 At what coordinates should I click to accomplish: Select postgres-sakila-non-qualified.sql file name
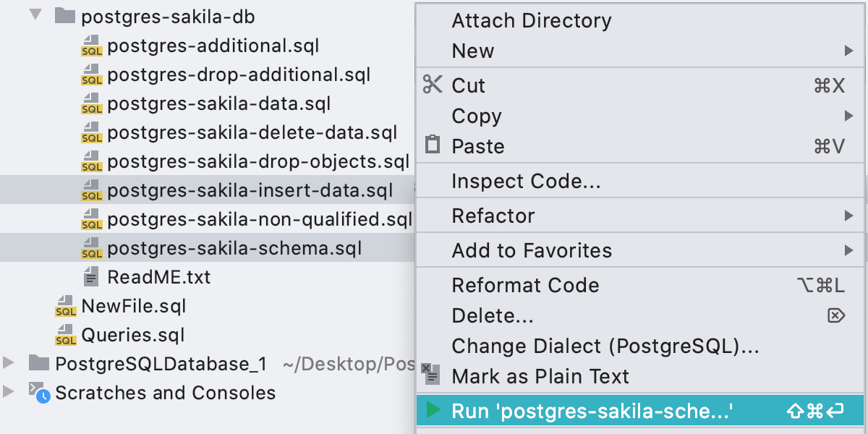(x=260, y=219)
